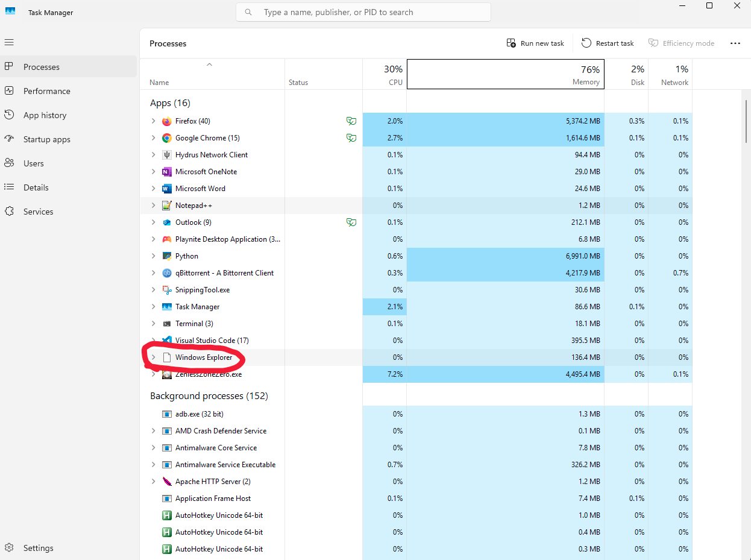The height and width of the screenshot is (560, 751).
Task: Expand the Antimalware Service Executable group
Action: tap(153, 465)
